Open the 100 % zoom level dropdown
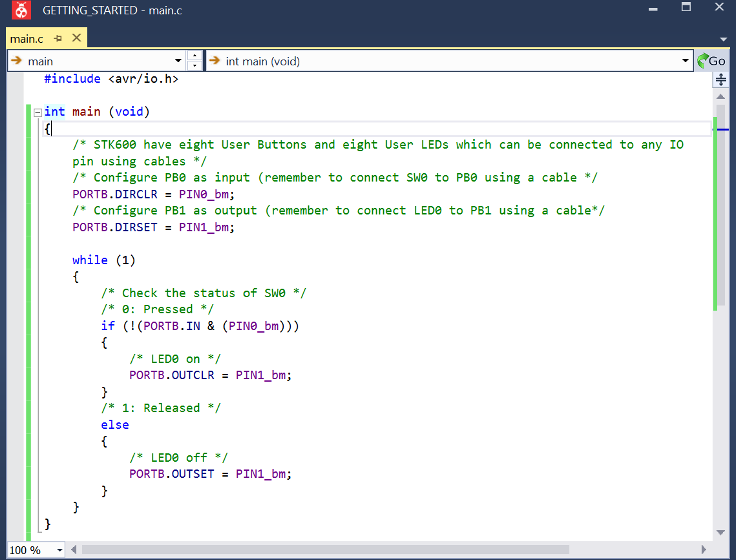The height and width of the screenshot is (560, 736). tap(60, 550)
